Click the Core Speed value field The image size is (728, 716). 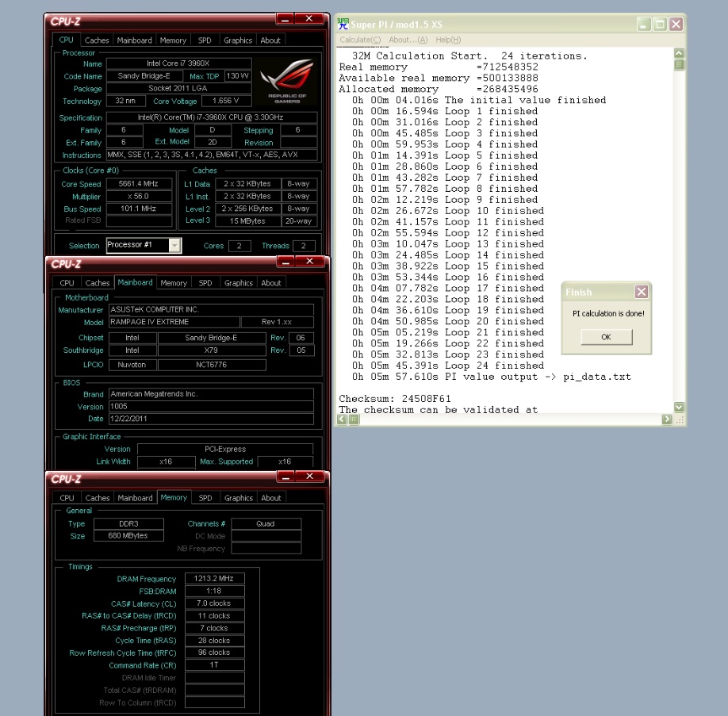pos(139,184)
